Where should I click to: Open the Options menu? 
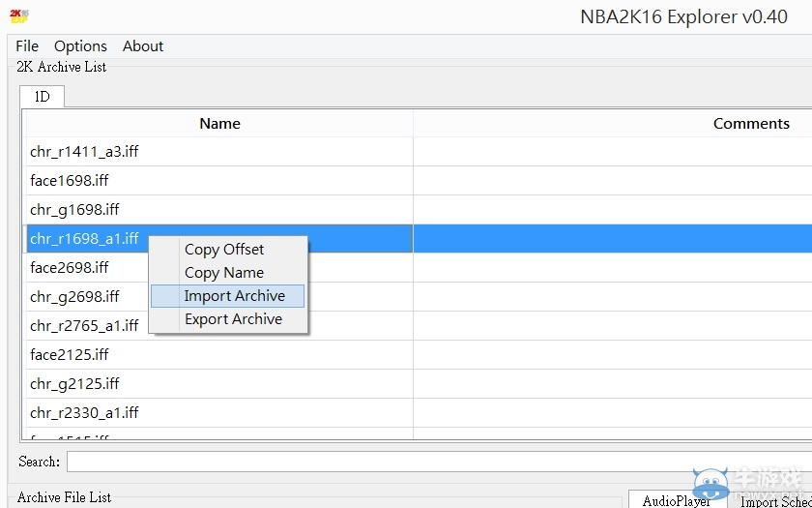coord(80,46)
